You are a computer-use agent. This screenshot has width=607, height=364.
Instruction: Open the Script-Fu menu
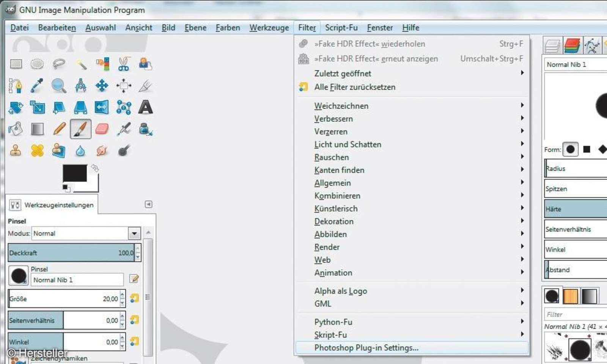click(x=341, y=27)
